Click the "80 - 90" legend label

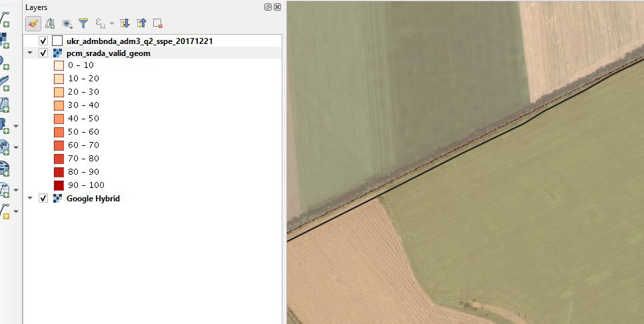(83, 171)
